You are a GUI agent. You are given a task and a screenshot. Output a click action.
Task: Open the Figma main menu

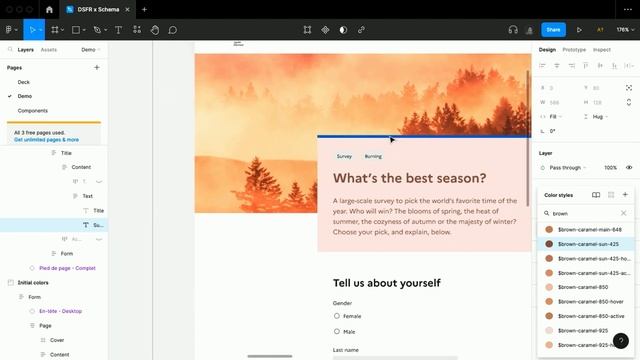[x=11, y=30]
